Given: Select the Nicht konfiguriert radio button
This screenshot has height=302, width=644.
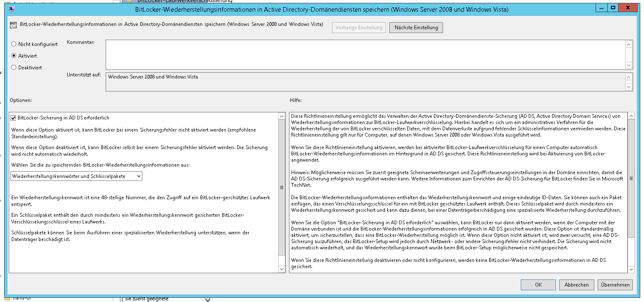Looking at the screenshot, I should point(14,44).
